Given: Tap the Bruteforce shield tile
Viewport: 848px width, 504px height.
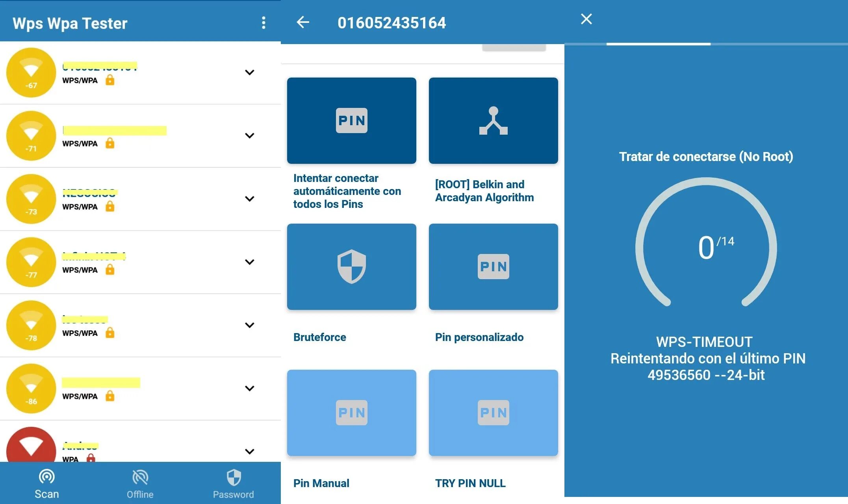Looking at the screenshot, I should [351, 267].
